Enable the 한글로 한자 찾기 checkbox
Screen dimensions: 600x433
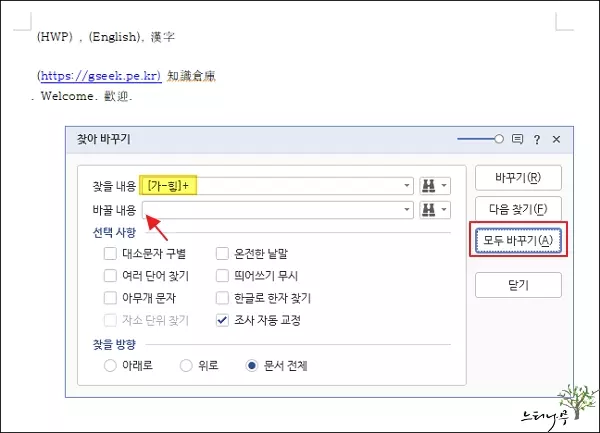pos(222,298)
